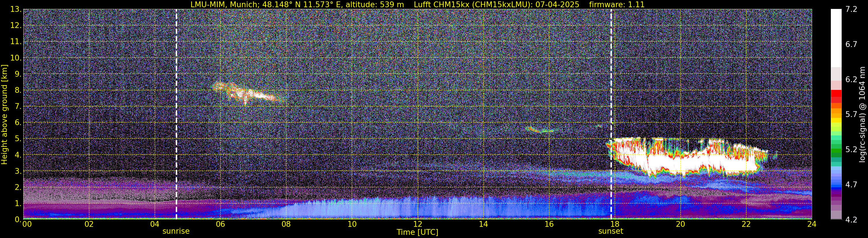The image size is (868, 238).
Task: Click the 'sunset' label below the time axis
Action: tap(610, 231)
